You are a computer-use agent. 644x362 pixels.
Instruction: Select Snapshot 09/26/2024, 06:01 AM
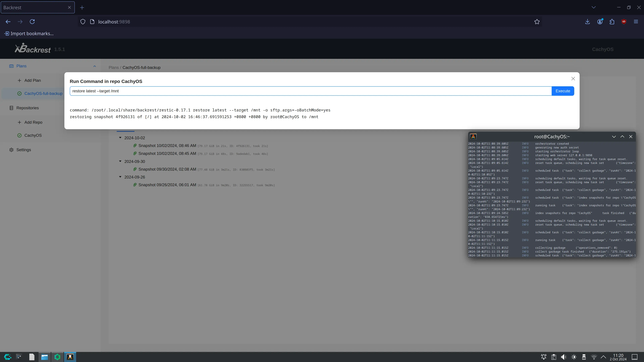[167, 185]
